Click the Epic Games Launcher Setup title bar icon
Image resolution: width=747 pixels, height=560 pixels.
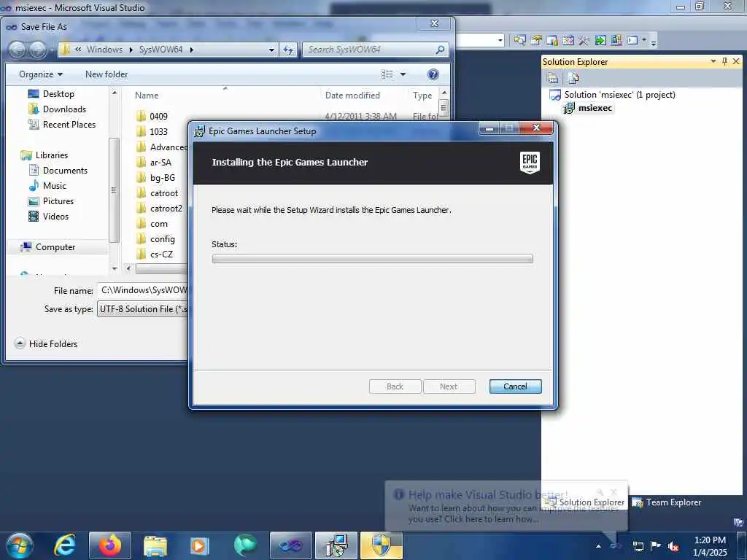[x=199, y=131]
